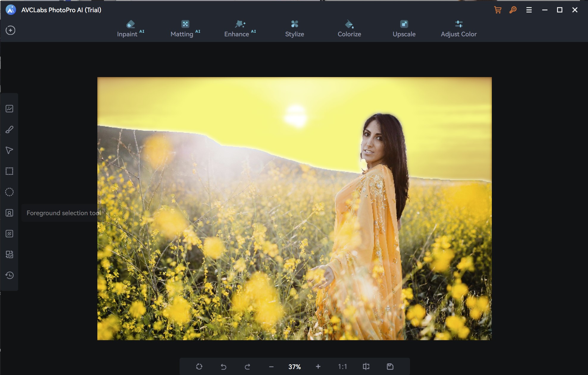
Task: Undo the last edit
Action: click(x=224, y=366)
